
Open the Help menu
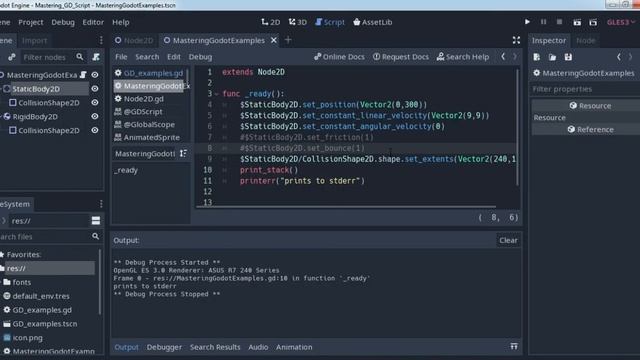coord(121,22)
